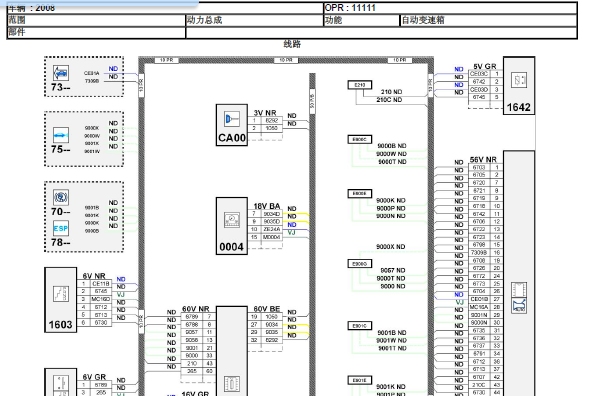
Task: Click the 3V NR connector label
Action: (265, 113)
